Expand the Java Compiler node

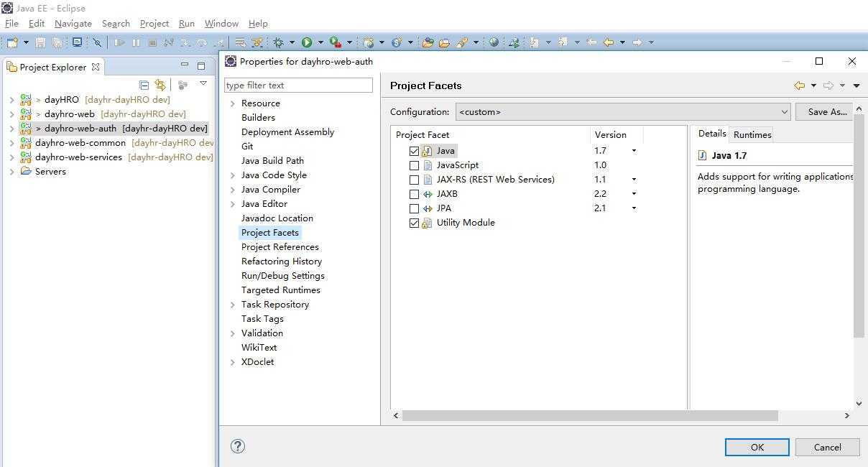pos(233,190)
